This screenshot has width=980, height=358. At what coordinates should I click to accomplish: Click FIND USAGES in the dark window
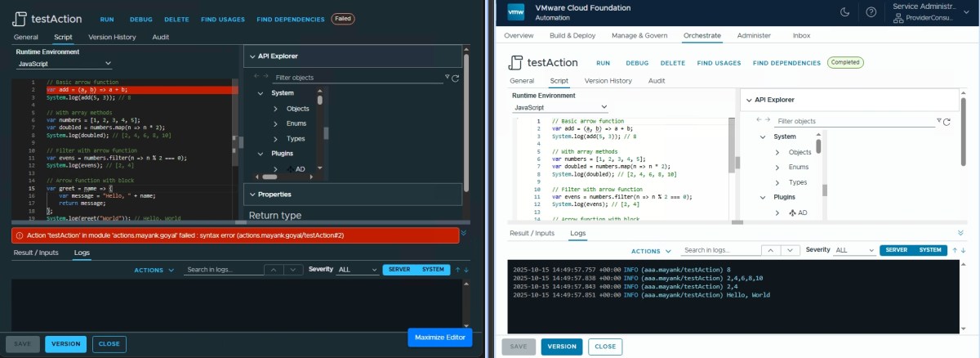pos(221,19)
